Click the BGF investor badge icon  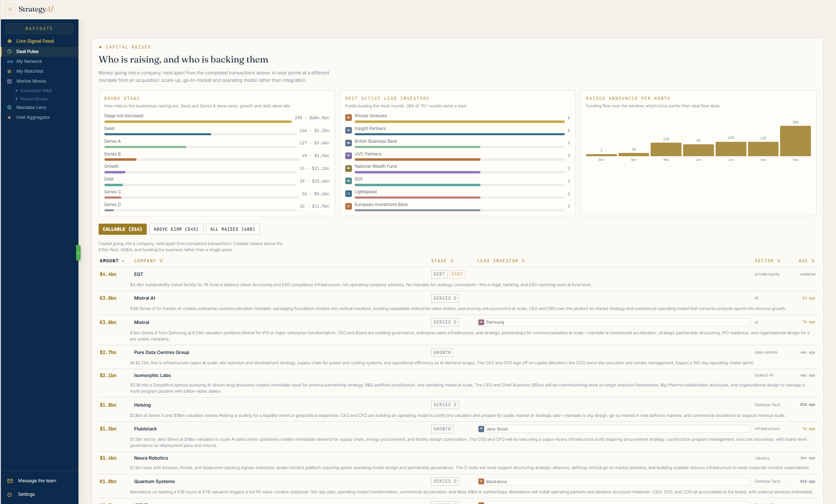coord(349,181)
